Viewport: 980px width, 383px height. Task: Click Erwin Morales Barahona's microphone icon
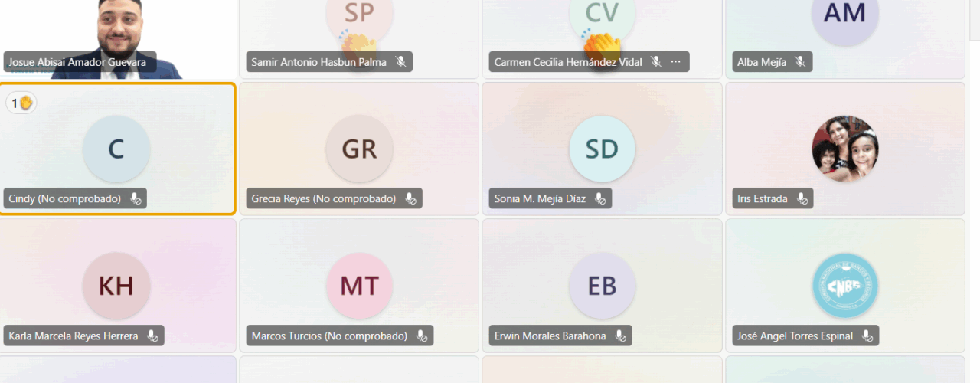[620, 336]
